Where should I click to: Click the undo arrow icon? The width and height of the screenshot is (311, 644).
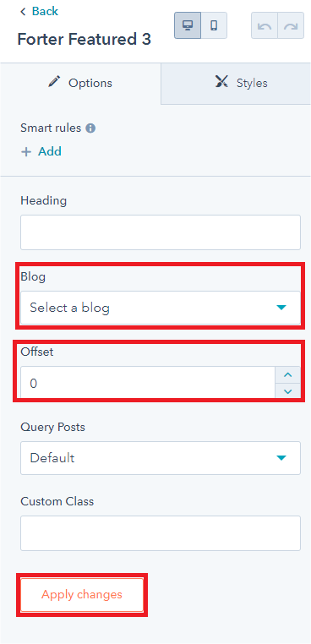click(x=265, y=25)
